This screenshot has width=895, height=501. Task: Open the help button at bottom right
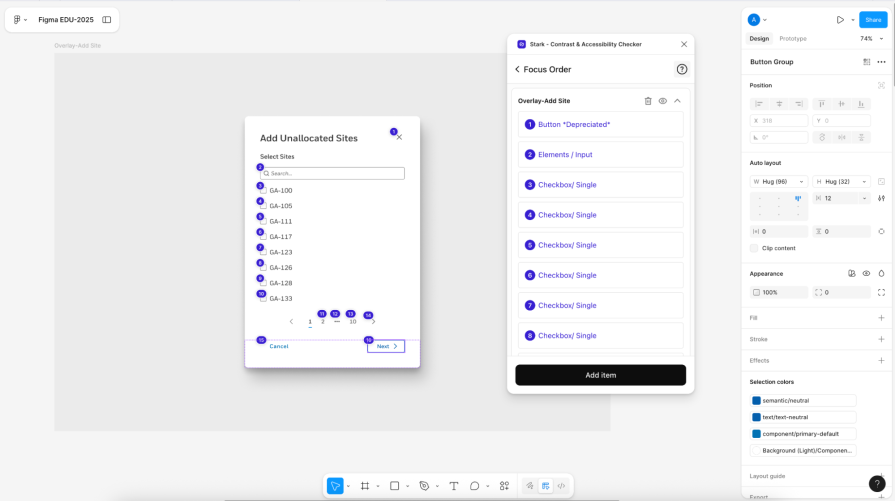877,483
